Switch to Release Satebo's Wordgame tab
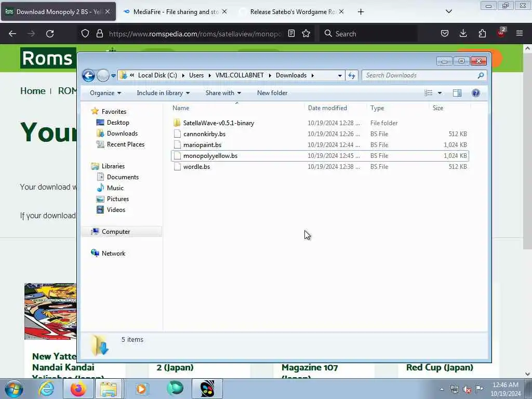This screenshot has height=399, width=532. pyautogui.click(x=292, y=12)
